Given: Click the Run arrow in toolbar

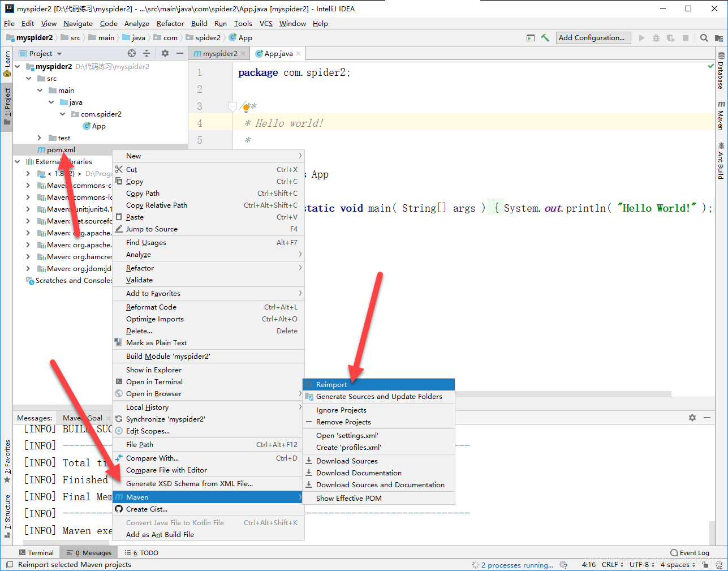Looking at the screenshot, I should click(x=641, y=38).
